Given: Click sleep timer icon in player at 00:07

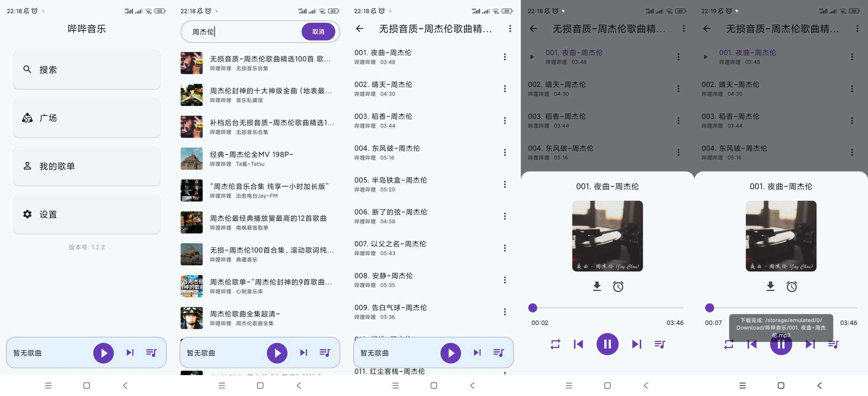Looking at the screenshot, I should 792,286.
